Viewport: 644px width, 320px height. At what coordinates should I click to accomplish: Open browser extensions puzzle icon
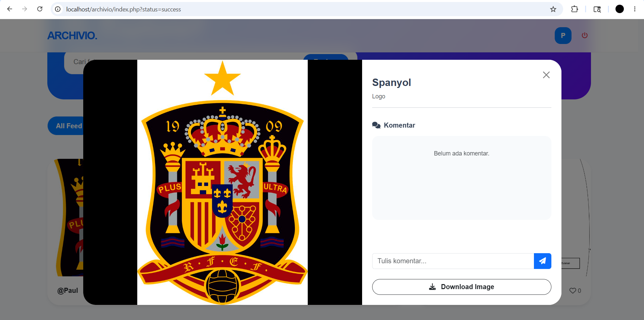coord(575,9)
